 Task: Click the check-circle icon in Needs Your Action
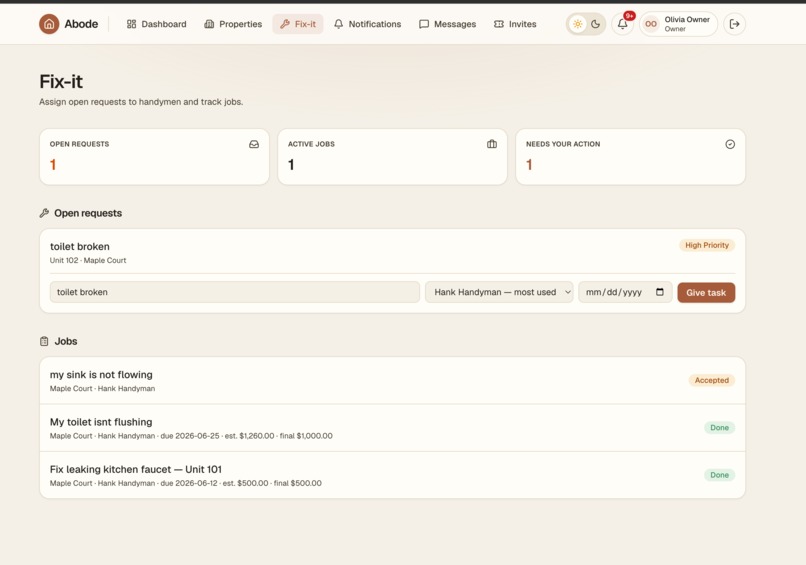pos(730,144)
